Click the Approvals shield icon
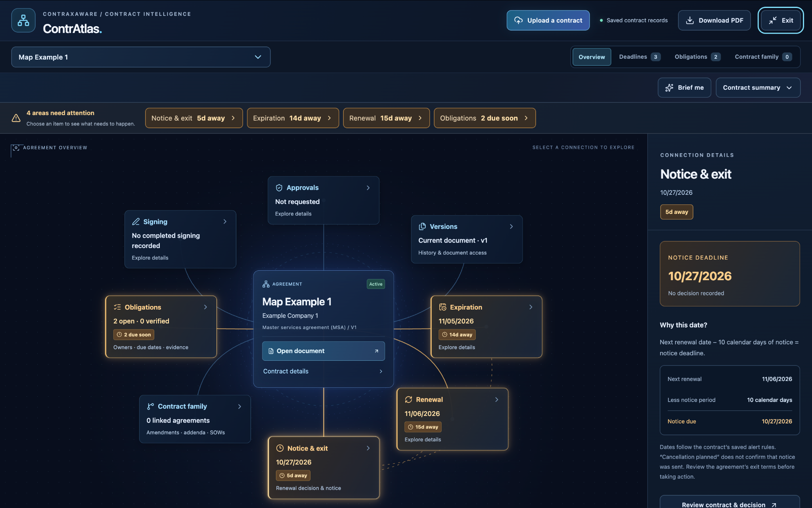 (x=279, y=188)
